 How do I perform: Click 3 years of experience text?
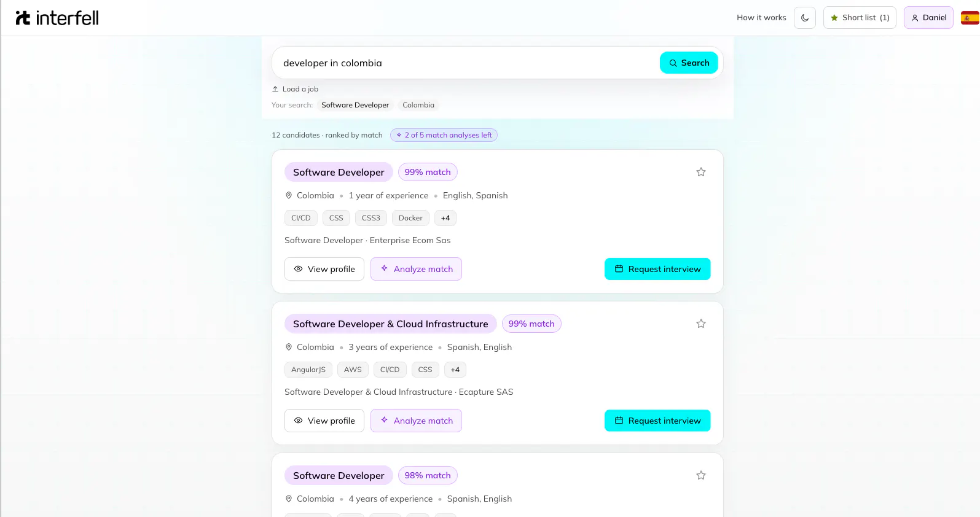pyautogui.click(x=391, y=347)
